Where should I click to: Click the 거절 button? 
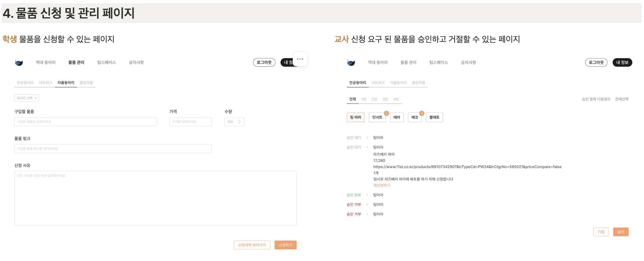pyautogui.click(x=601, y=232)
